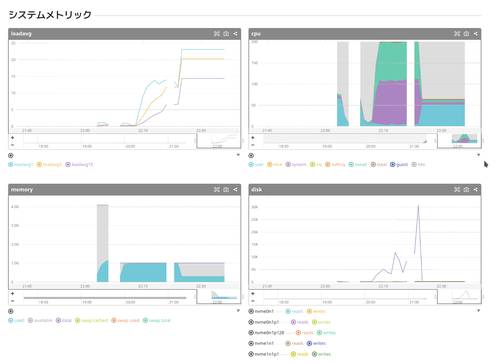
Task: Click share icon on loadavg graph header
Action: click(x=235, y=34)
